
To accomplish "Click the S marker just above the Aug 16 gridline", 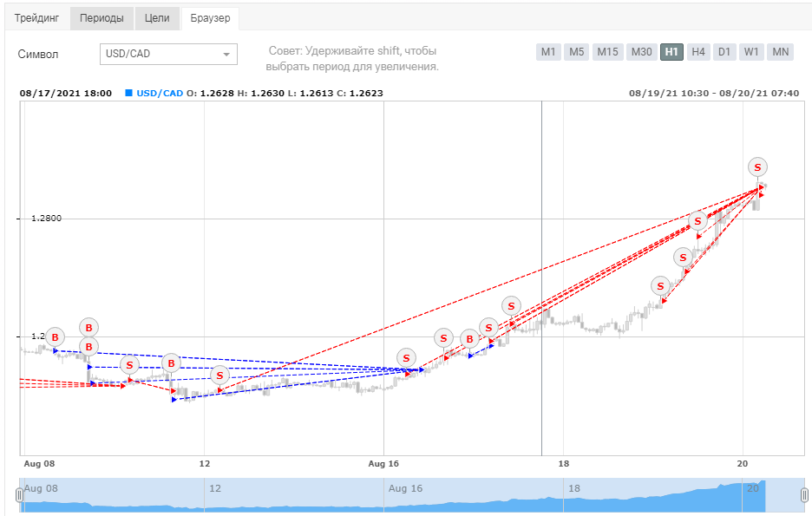I will [x=406, y=358].
